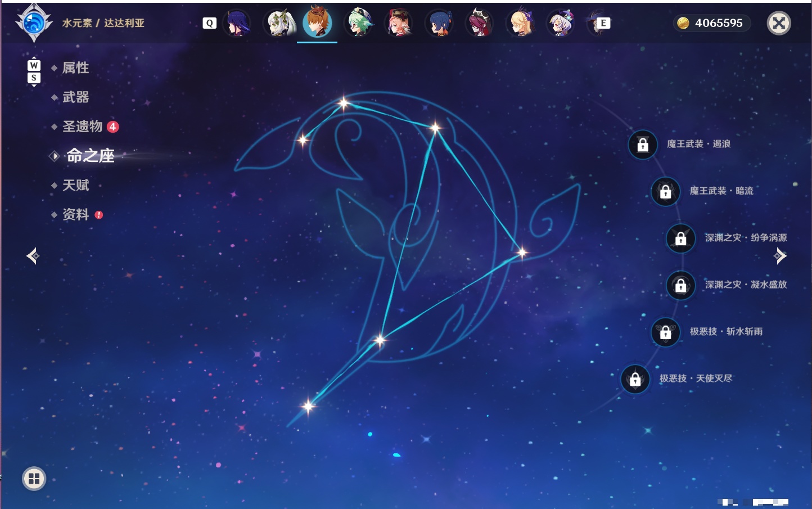Go to previous character with left arrow

click(33, 256)
